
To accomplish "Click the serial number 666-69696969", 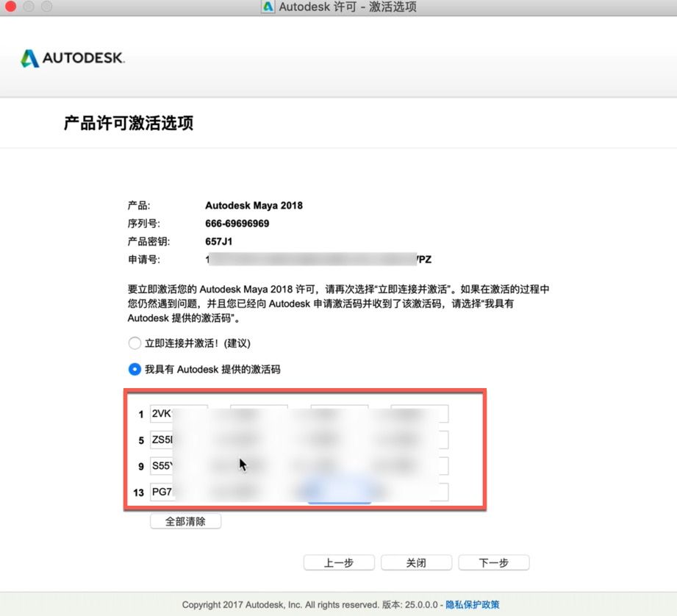I will tap(237, 223).
